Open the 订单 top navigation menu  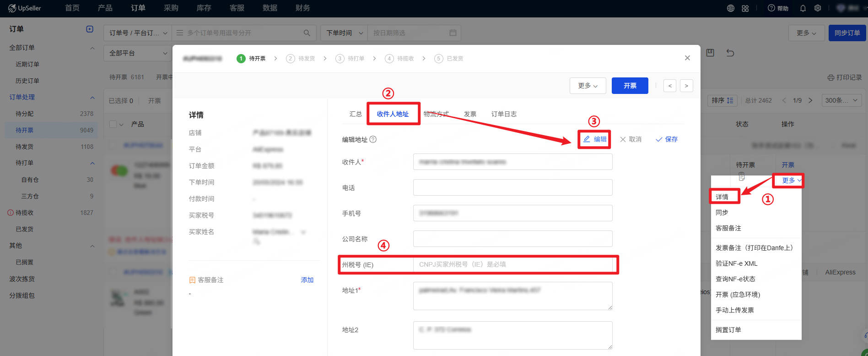point(138,8)
